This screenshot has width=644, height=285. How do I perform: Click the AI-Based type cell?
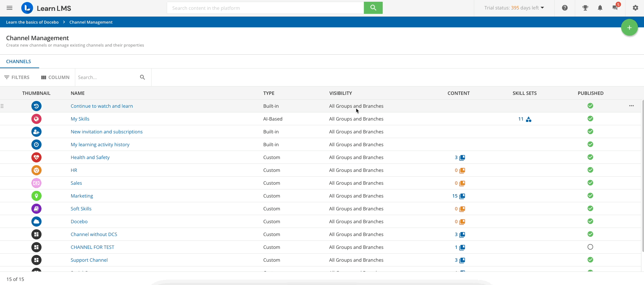(x=273, y=119)
